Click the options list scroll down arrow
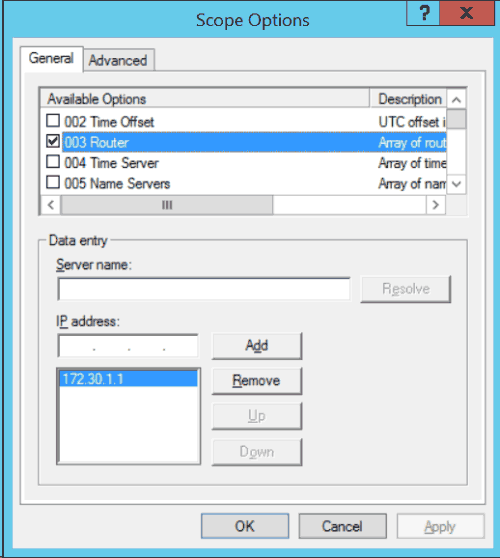The width and height of the screenshot is (500, 558). click(456, 184)
